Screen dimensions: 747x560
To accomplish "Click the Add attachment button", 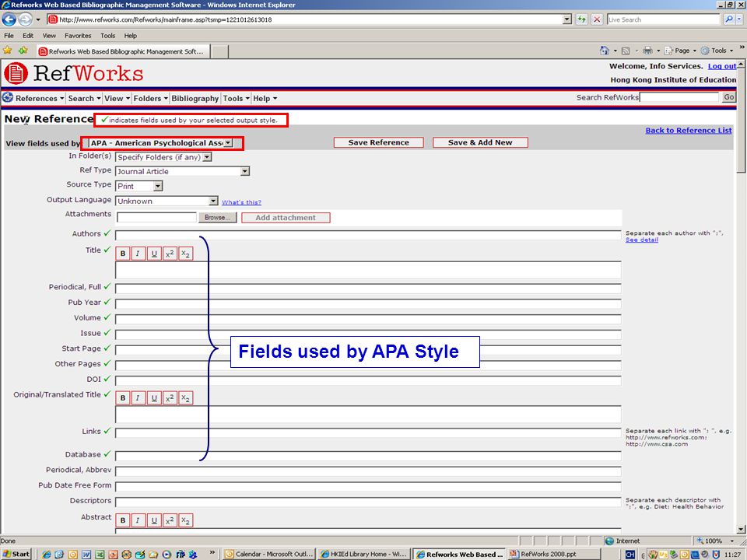I will (x=286, y=218).
